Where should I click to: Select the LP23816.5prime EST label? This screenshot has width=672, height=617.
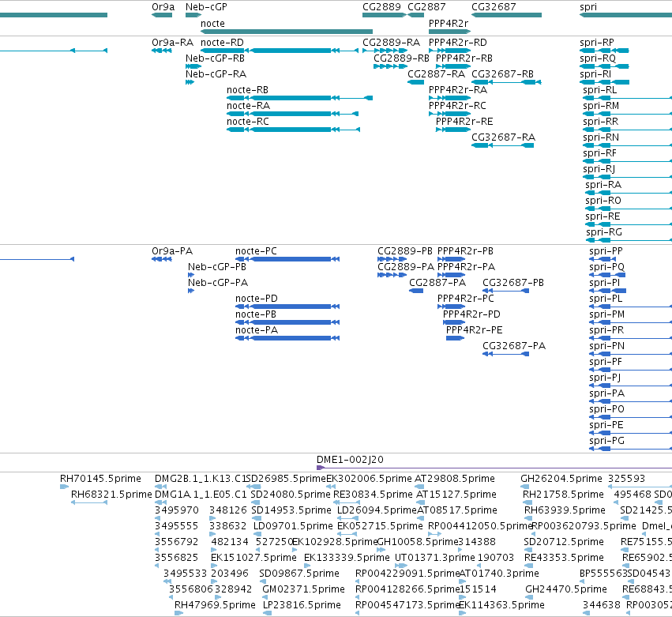pyautogui.click(x=302, y=605)
